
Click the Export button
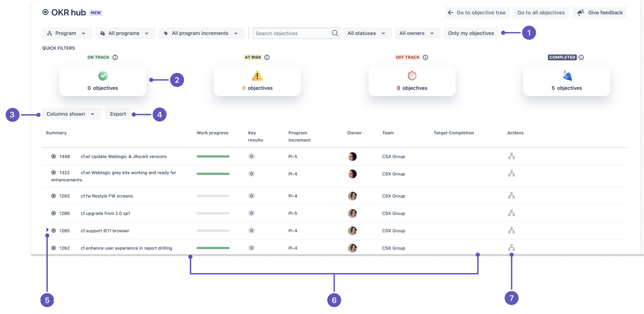(x=118, y=114)
